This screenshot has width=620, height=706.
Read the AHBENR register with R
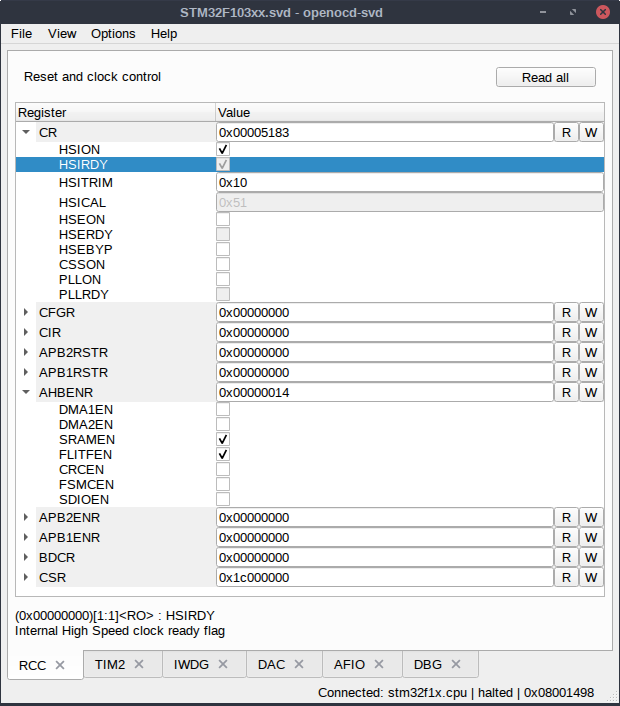coord(566,393)
